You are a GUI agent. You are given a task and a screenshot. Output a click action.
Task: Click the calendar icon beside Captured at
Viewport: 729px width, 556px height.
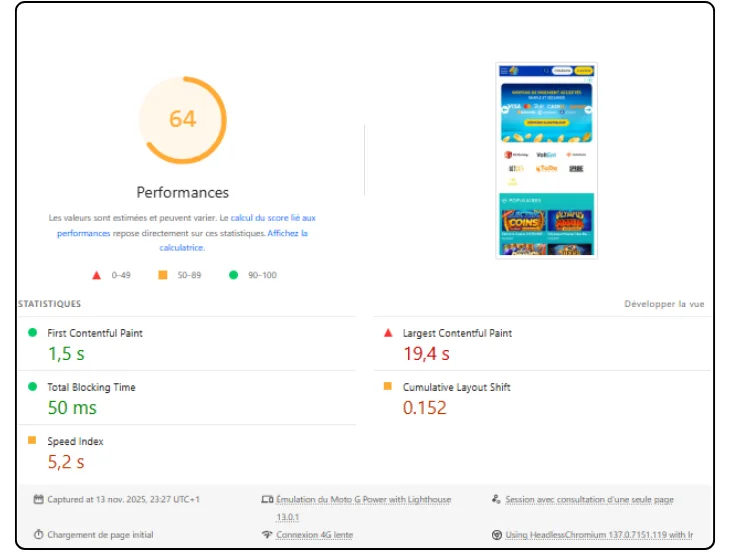coord(38,499)
